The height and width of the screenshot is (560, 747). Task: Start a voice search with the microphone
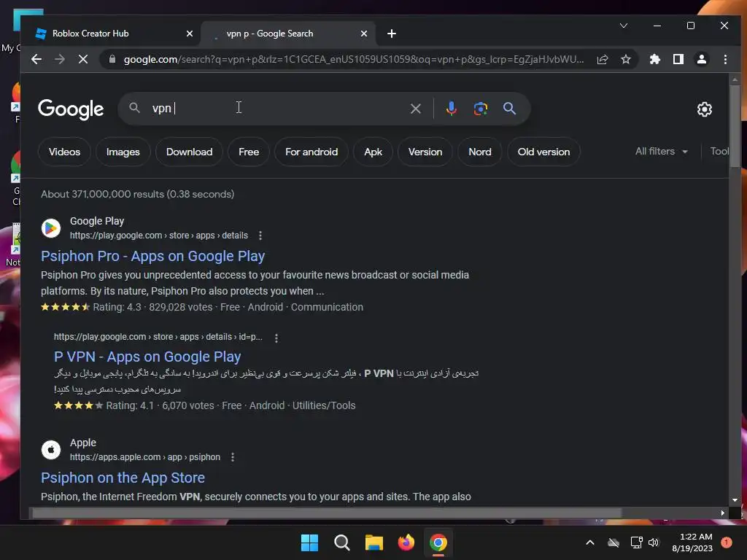(451, 109)
